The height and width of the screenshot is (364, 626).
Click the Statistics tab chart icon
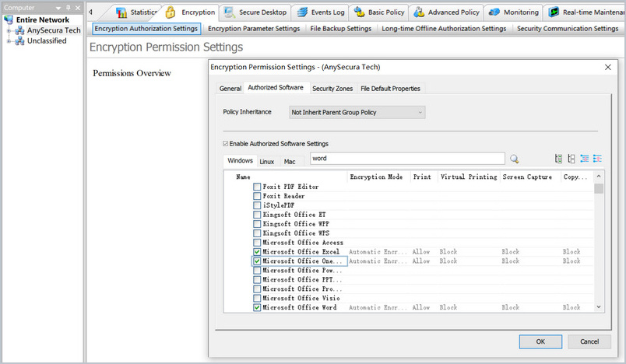121,12
